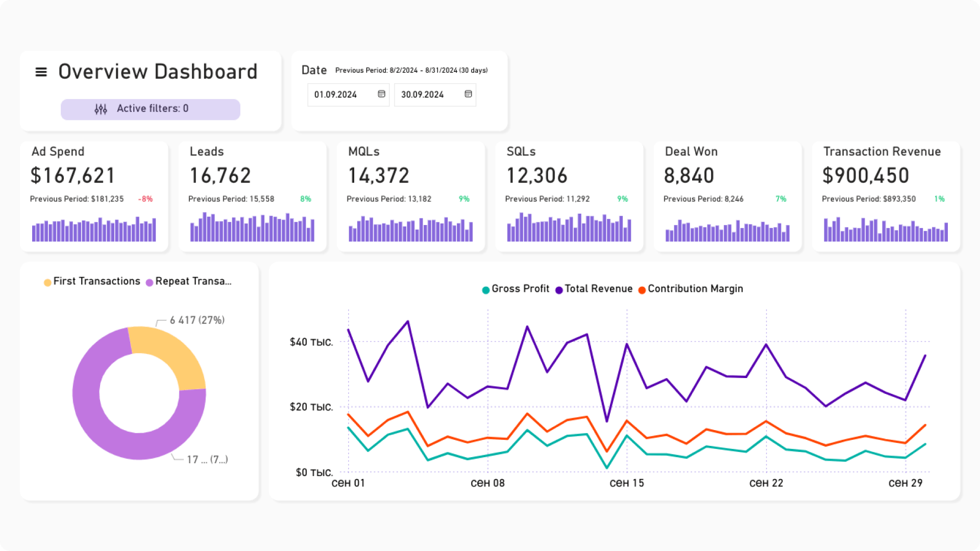980x551 pixels.
Task: Click the SQLs sparkline bar chart
Action: 569,228
